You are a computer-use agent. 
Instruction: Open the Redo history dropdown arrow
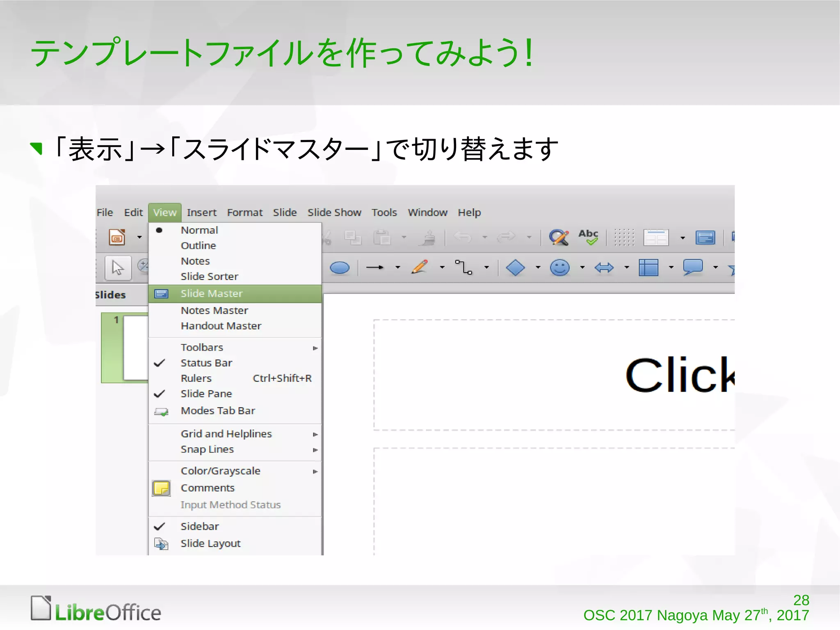pyautogui.click(x=529, y=237)
